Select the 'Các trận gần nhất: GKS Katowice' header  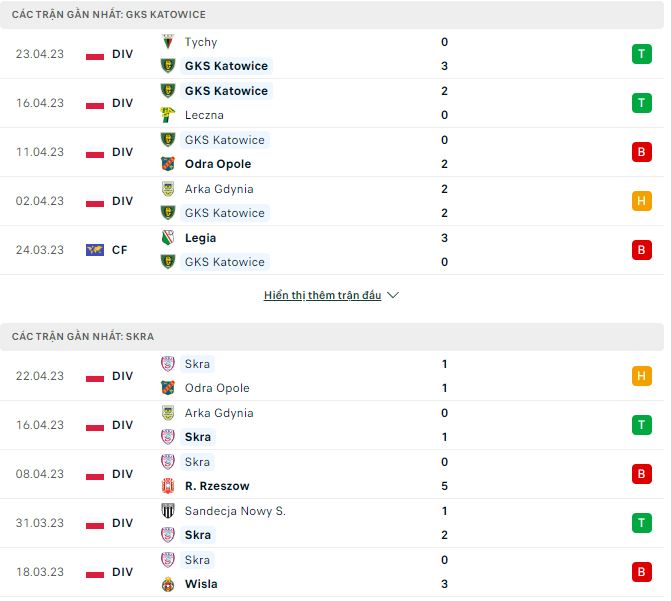coord(109,15)
